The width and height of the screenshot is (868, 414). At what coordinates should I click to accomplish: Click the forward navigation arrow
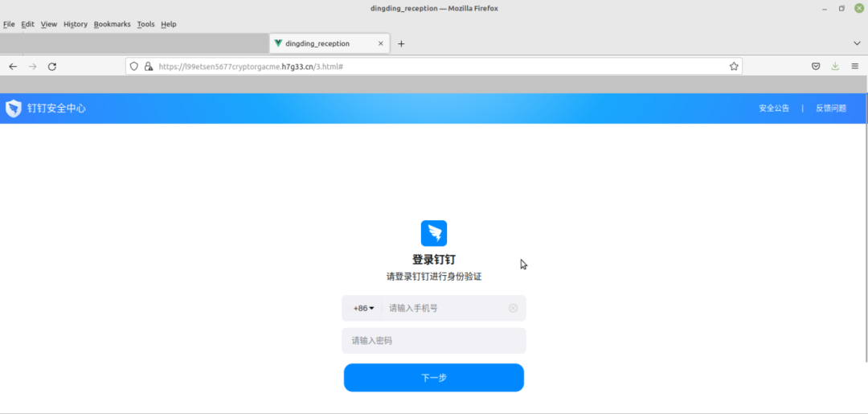coord(33,67)
